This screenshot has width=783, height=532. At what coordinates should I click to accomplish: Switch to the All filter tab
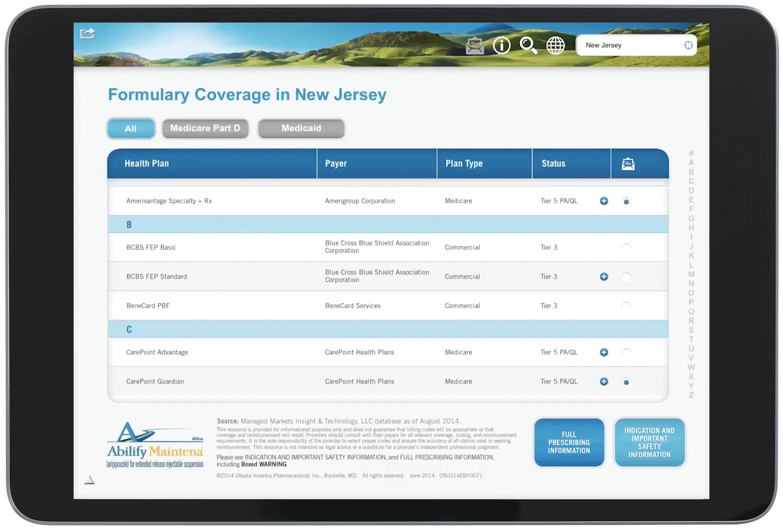131,128
